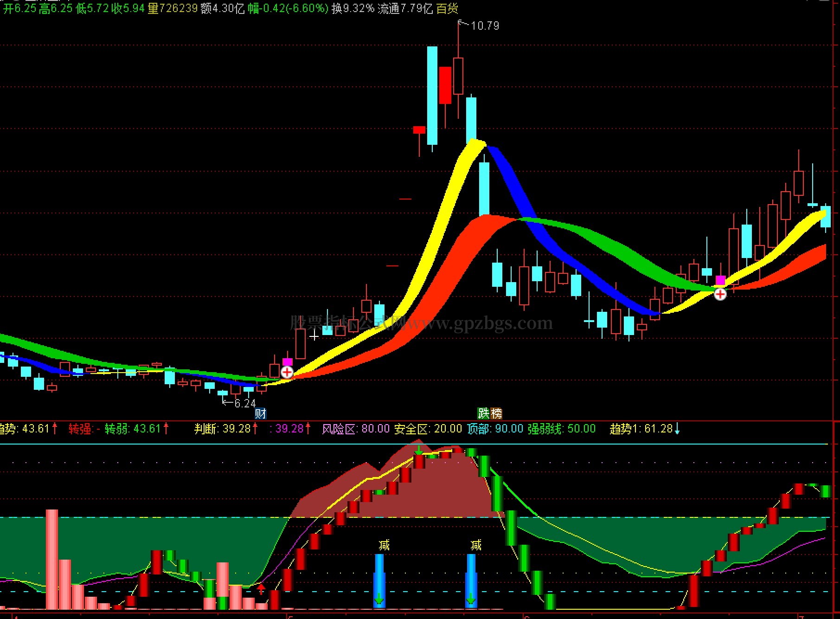This screenshot has width=840, height=619.
Task: Select the 风险区: 80.00 indicator label
Action: click(x=356, y=428)
